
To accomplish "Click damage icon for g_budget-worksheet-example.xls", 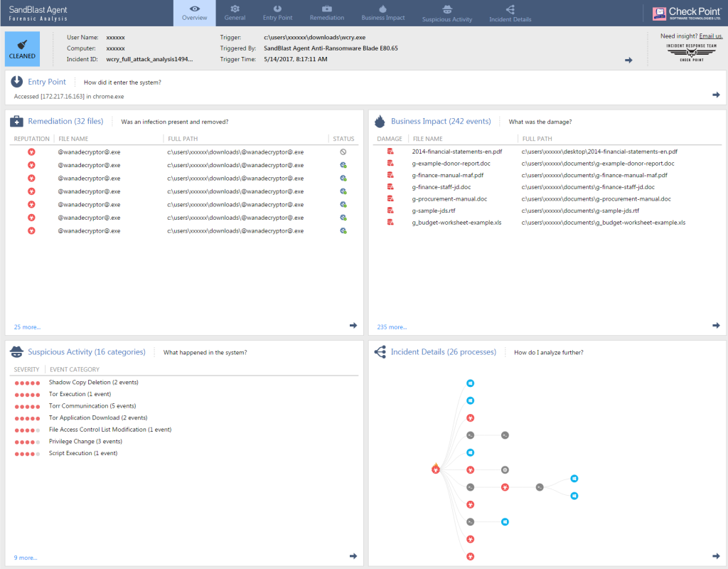I will tap(390, 223).
